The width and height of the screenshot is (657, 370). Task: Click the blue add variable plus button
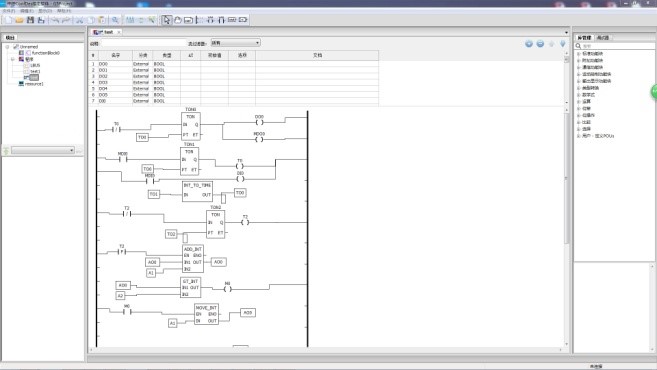click(529, 44)
